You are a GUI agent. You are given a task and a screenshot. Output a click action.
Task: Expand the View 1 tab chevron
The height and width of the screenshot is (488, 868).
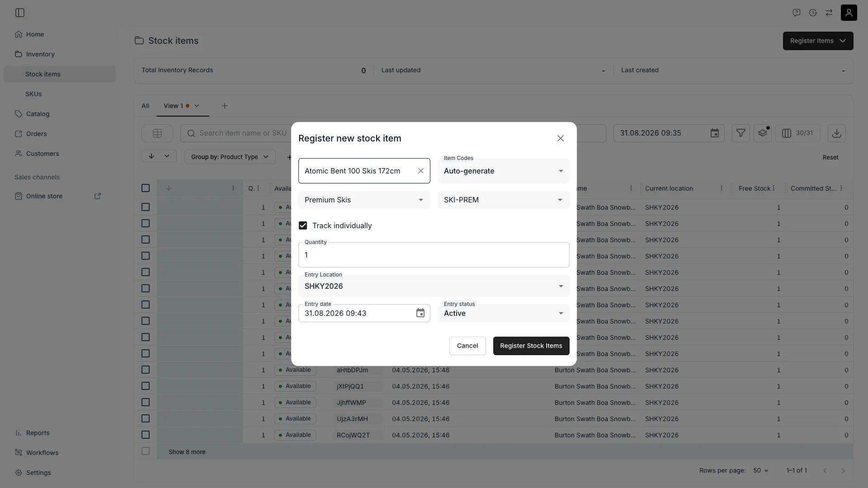pyautogui.click(x=197, y=106)
